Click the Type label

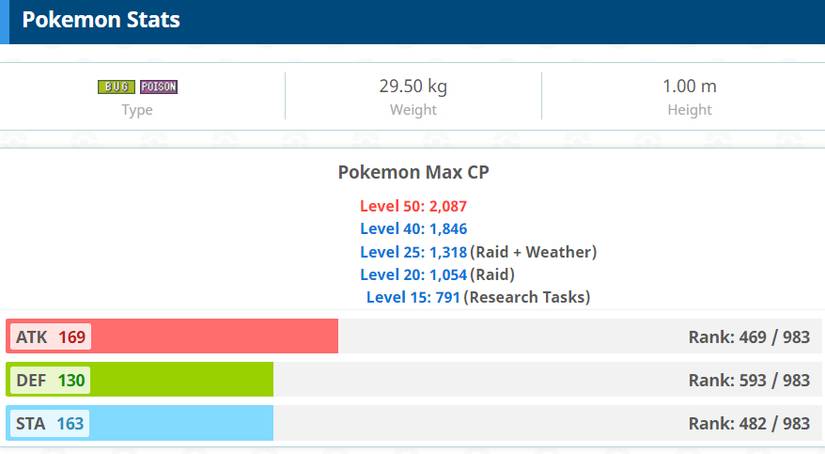[x=137, y=110]
